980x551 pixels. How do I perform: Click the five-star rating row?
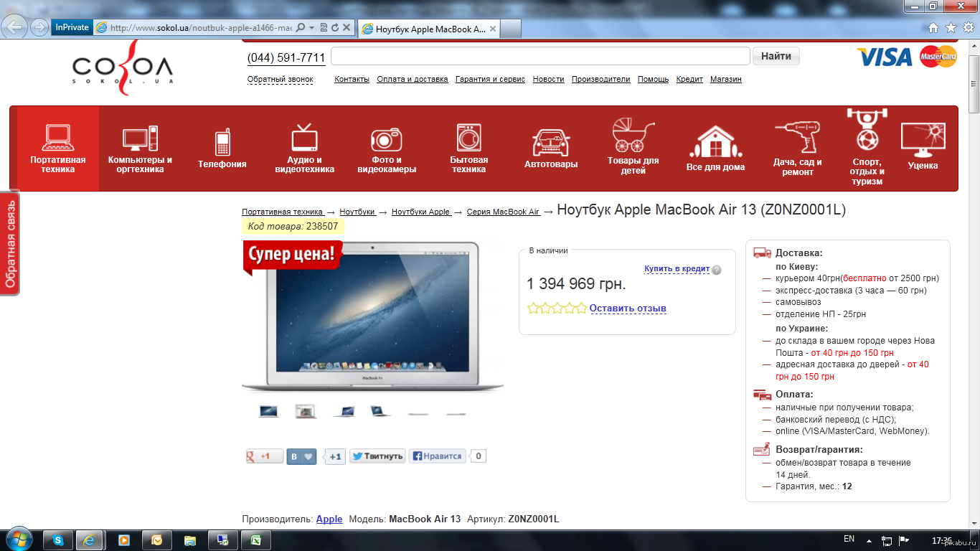(557, 309)
